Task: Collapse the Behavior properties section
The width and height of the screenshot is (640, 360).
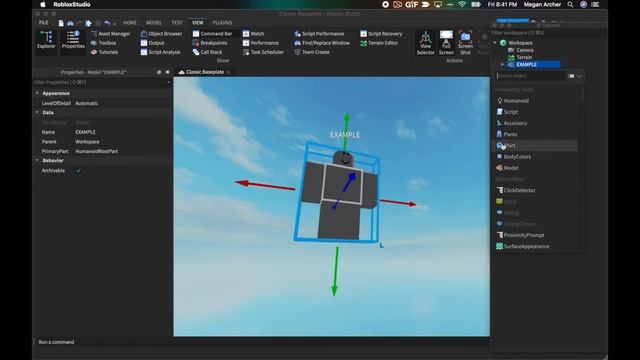Action: pos(37,160)
